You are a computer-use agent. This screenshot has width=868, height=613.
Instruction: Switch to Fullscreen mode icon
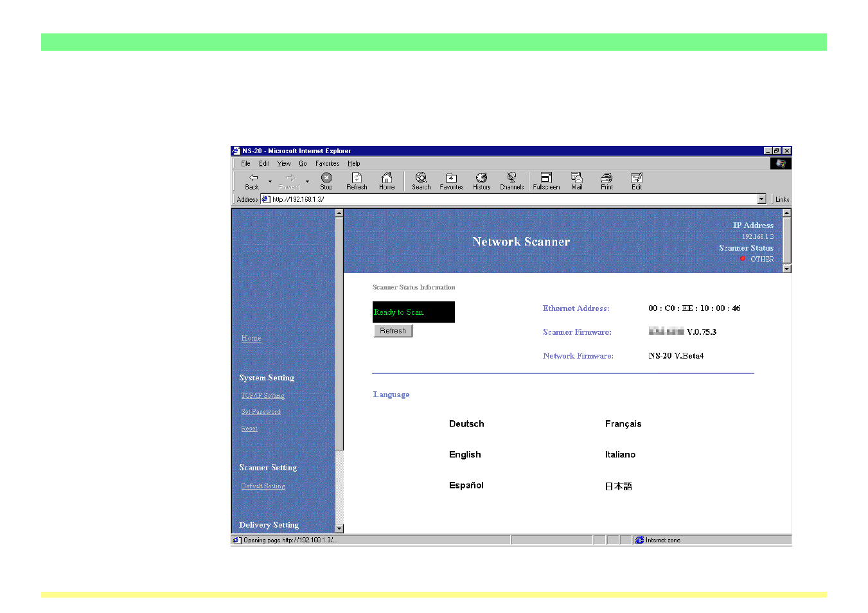coord(546,181)
